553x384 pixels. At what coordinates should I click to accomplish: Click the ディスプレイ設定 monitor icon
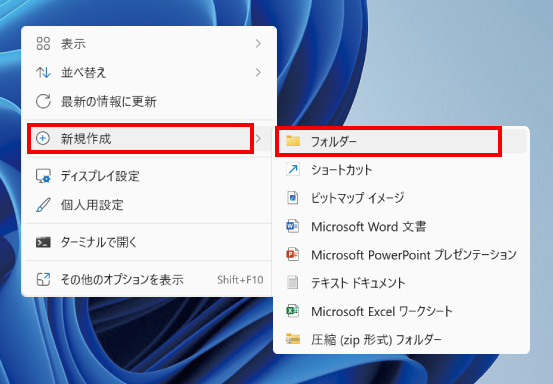pyautogui.click(x=43, y=176)
